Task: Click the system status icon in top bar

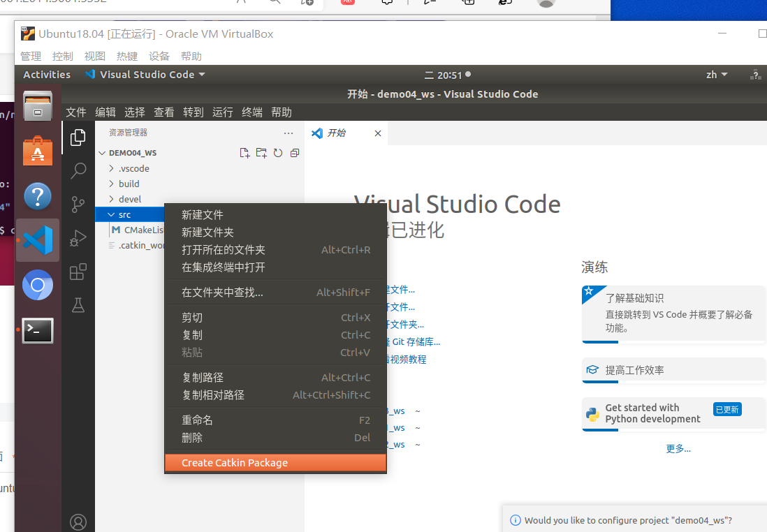Action: pos(757,75)
